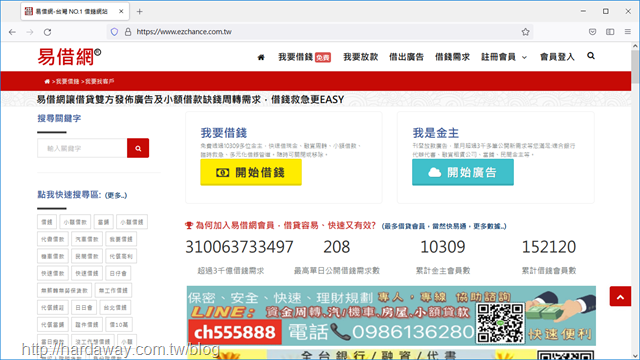The image size is (640, 360).
Task: Click the 208 statistic number
Action: pyautogui.click(x=337, y=247)
